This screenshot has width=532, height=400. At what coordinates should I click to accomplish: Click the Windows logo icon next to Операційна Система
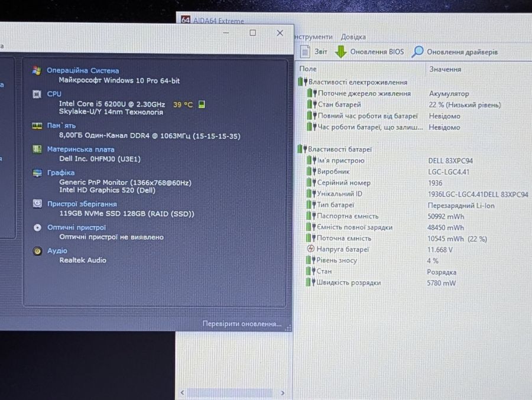(37, 70)
